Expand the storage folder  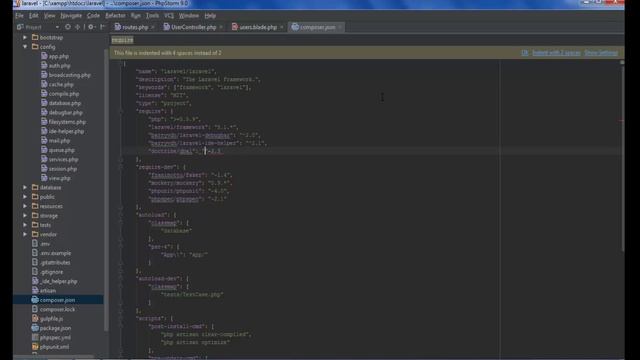click(x=25, y=216)
